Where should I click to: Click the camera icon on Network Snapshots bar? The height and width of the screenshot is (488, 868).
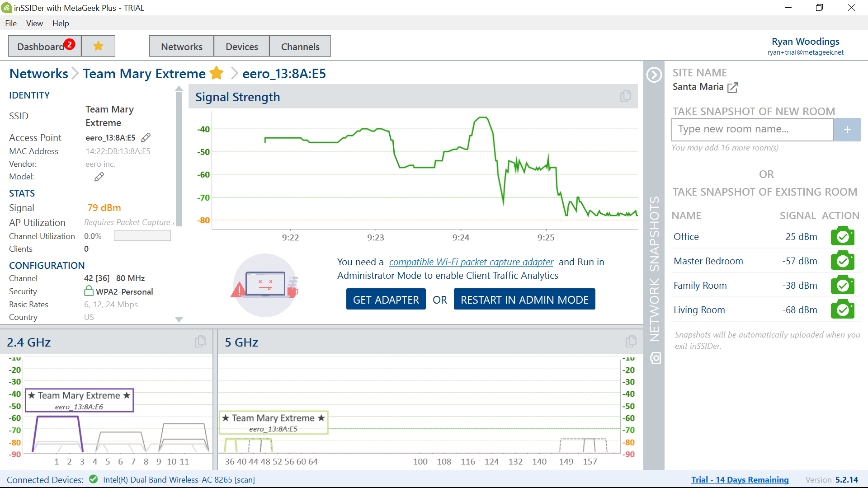tap(655, 358)
